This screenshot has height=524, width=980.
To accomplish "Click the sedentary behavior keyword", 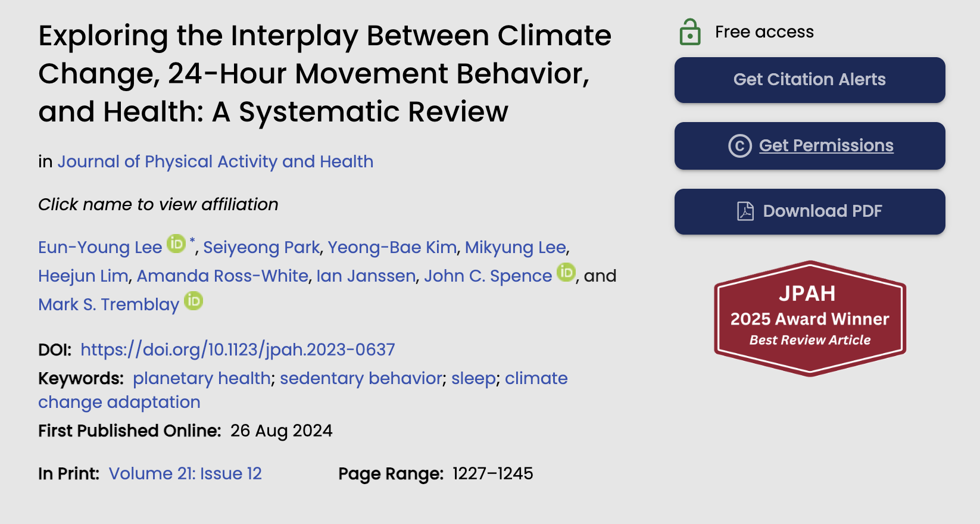I will pos(361,378).
